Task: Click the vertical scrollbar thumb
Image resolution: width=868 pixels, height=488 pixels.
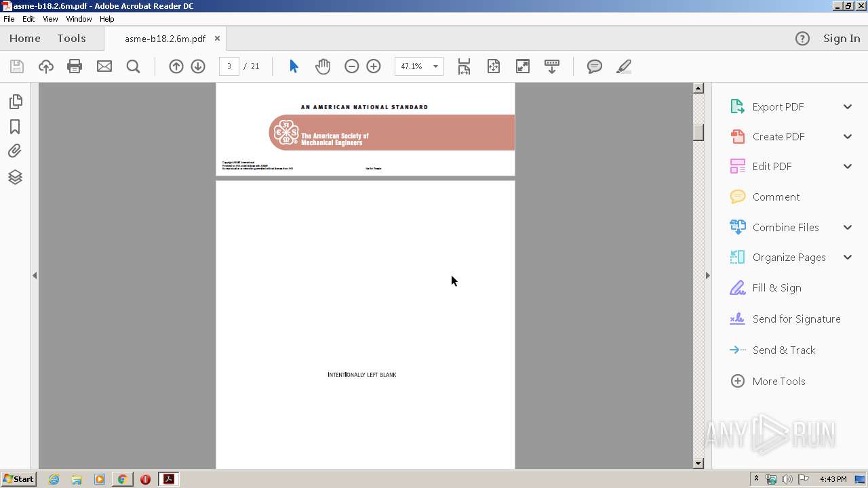Action: click(x=698, y=132)
